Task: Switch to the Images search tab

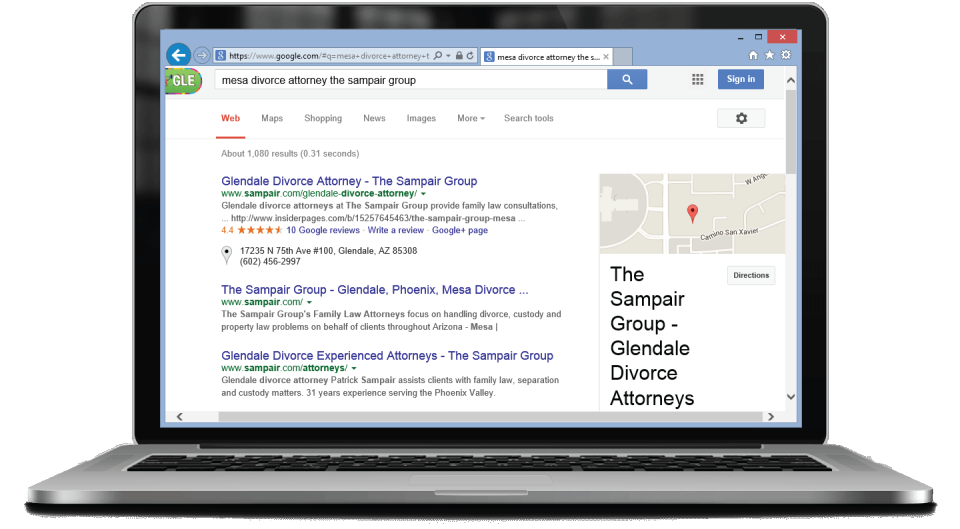Action: click(x=421, y=118)
